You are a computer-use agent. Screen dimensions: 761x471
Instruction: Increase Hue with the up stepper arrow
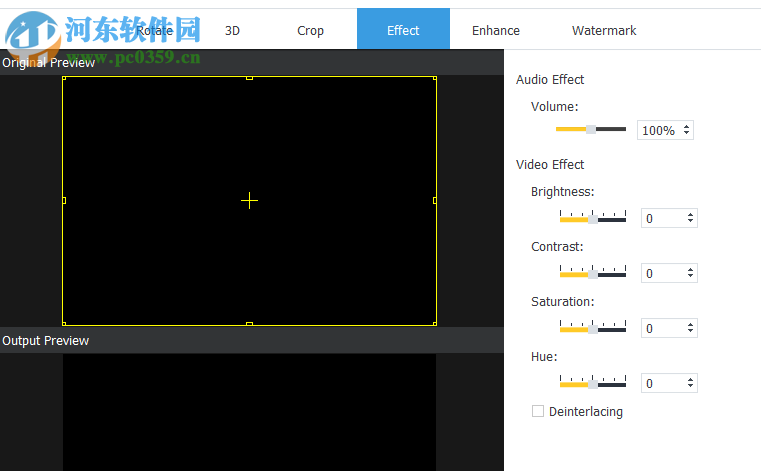690,380
